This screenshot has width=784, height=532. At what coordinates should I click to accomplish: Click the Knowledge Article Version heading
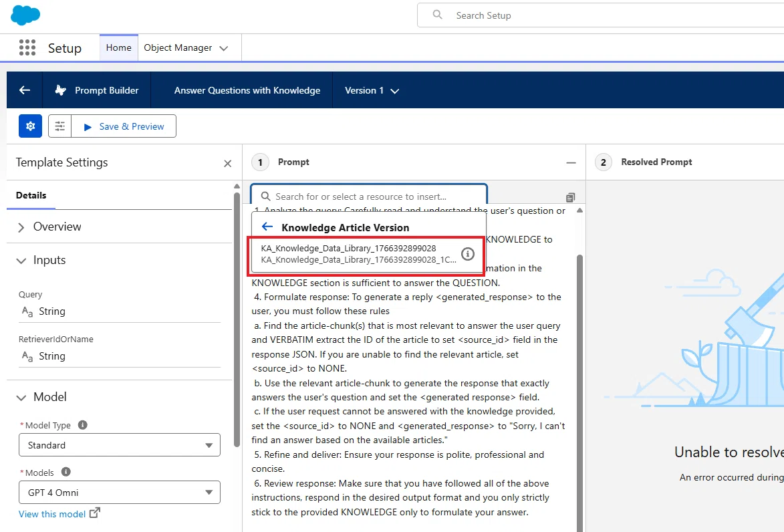[346, 227]
